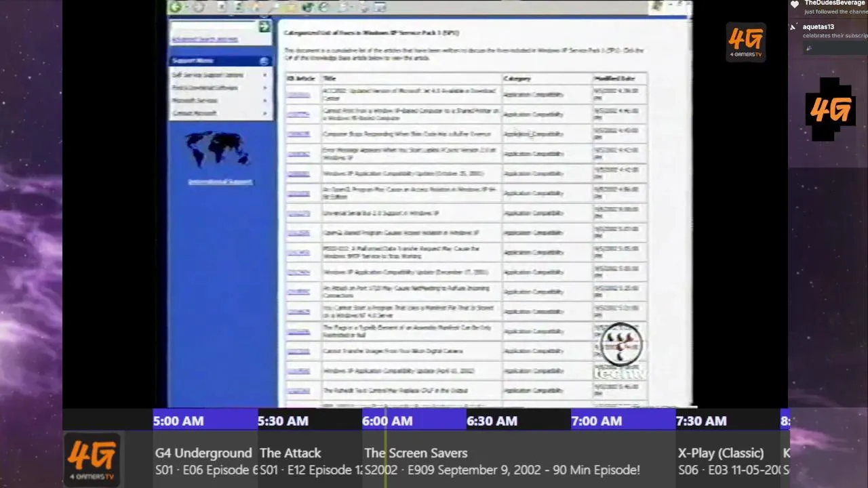Screen dimensions: 868x488
Task: Click the 4 Gamers TV logo beside the guide
Action: click(x=92, y=460)
